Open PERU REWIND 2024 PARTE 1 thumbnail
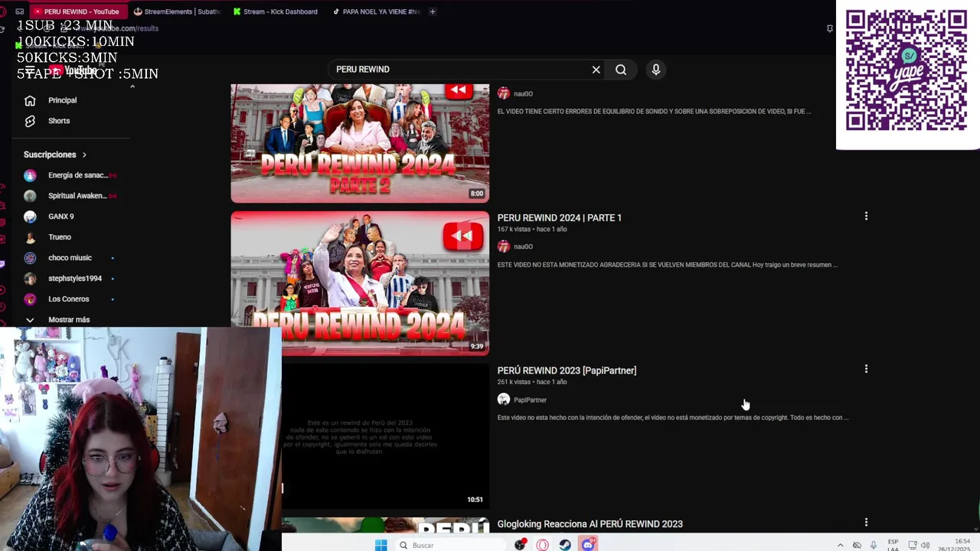 (360, 283)
